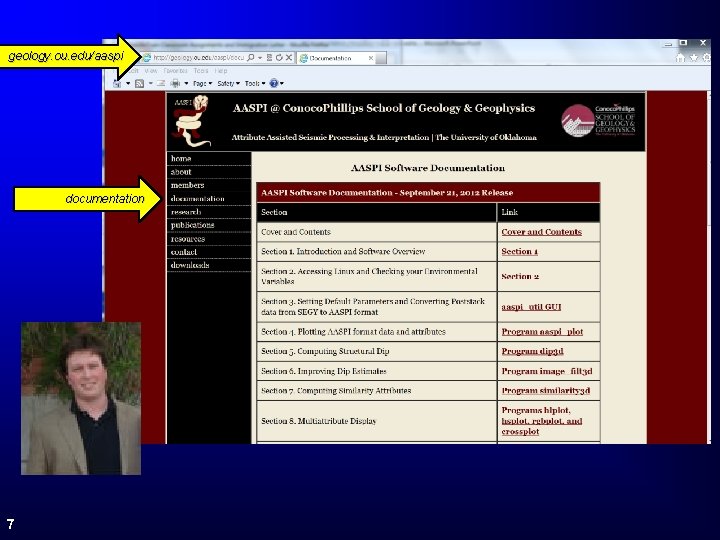
Task: Click the AASPI snake logo
Action: coord(193,121)
